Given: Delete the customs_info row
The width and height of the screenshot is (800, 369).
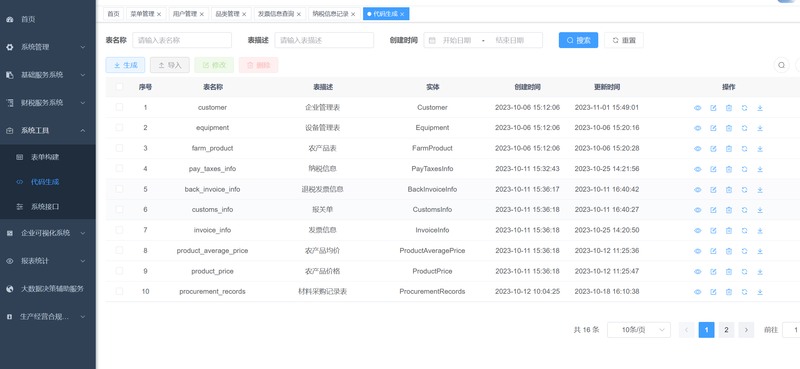Looking at the screenshot, I should (x=729, y=210).
